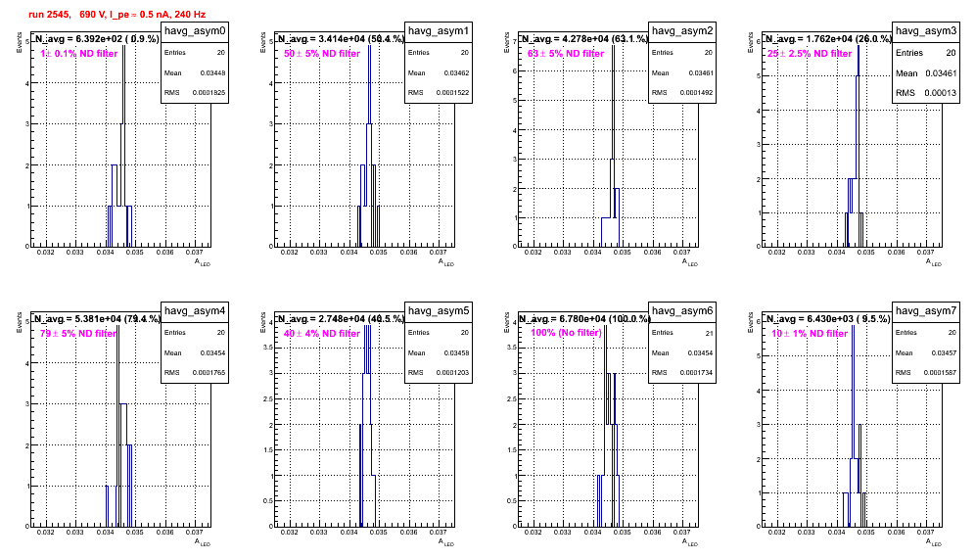Select the havg_asym4 stats box title
The image size is (975, 560).
(195, 311)
